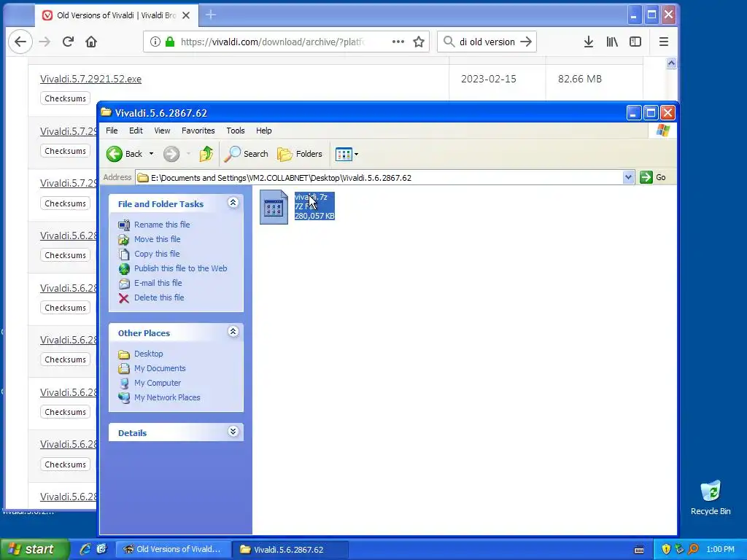The height and width of the screenshot is (560, 747).
Task: Open the Help menu
Action: (264, 131)
